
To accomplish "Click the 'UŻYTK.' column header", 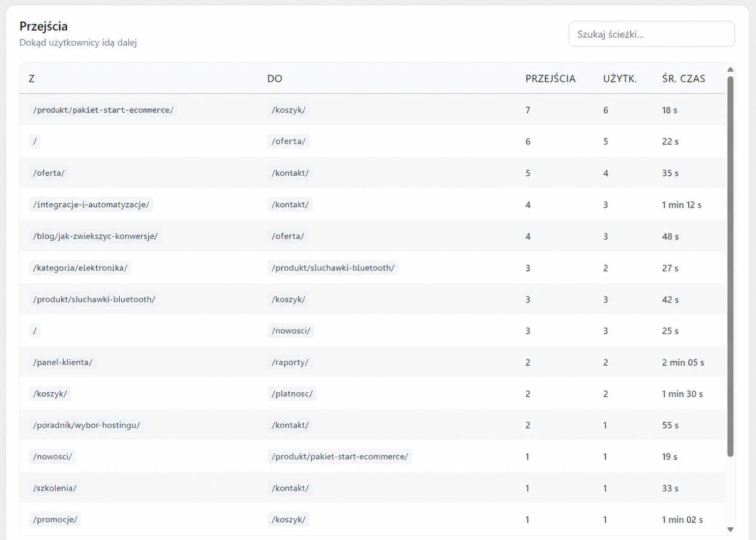I will [620, 78].
